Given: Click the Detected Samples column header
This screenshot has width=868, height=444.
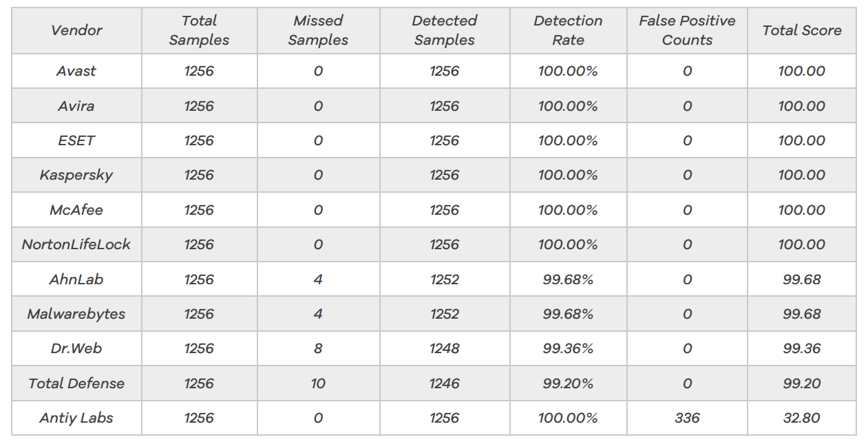Looking at the screenshot, I should coord(444,30).
